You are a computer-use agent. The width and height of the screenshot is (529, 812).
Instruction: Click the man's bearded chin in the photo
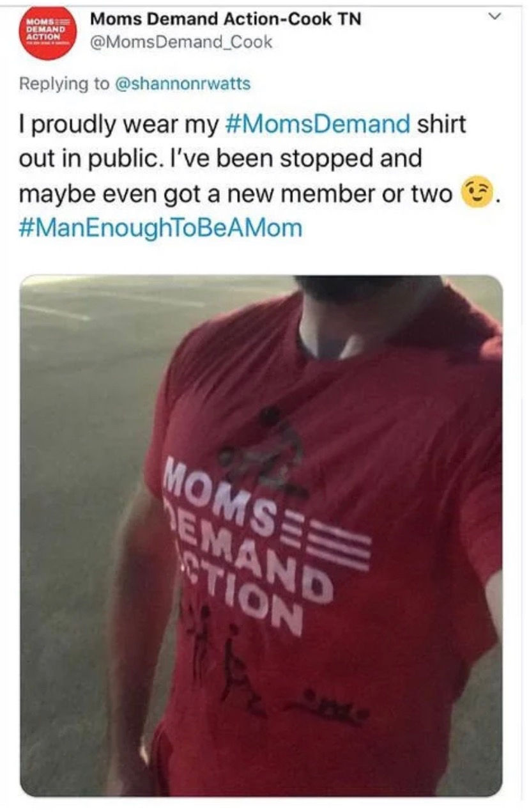point(348,290)
